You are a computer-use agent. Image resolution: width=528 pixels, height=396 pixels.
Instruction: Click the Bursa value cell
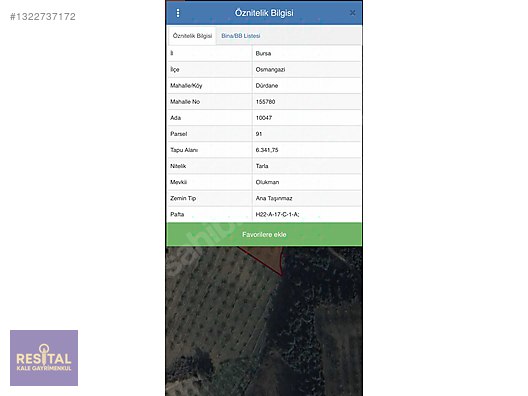[x=306, y=54]
